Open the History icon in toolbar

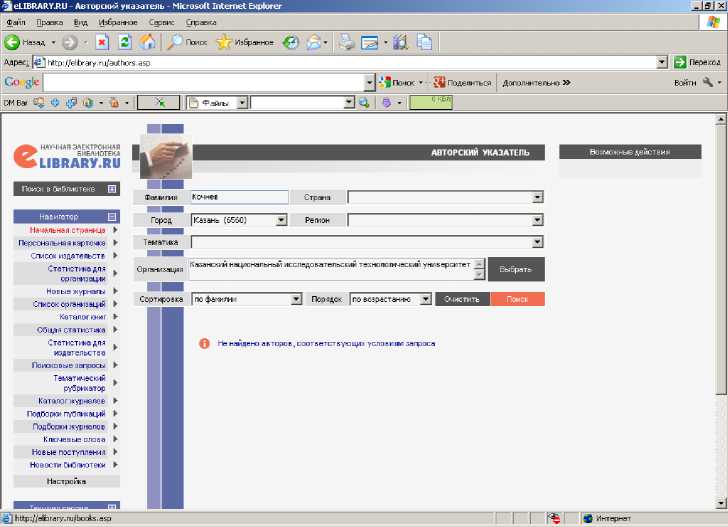point(291,42)
